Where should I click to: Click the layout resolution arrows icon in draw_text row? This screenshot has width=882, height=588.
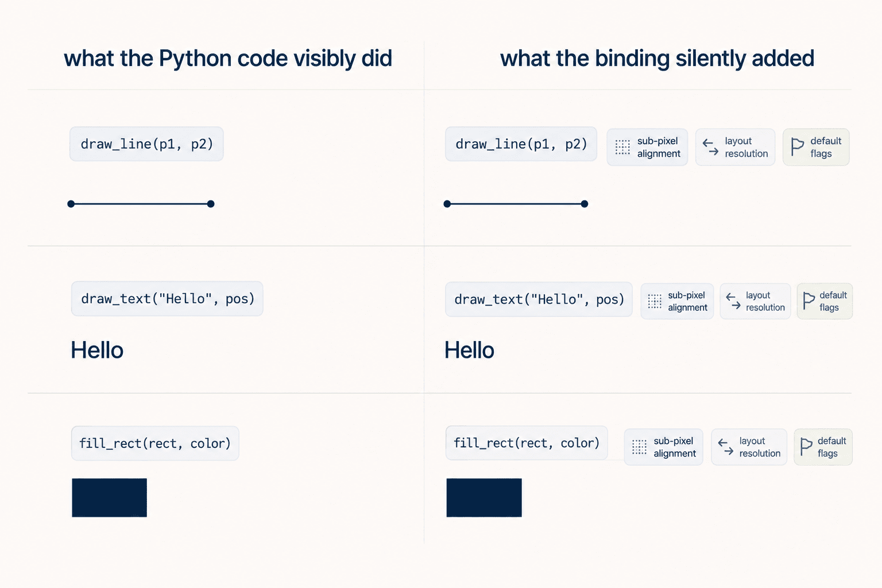(x=733, y=301)
